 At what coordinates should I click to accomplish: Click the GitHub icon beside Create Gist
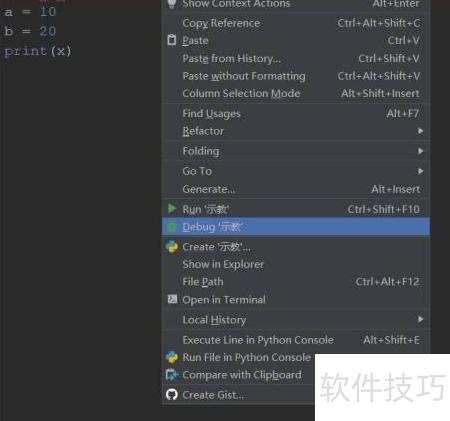(x=172, y=395)
